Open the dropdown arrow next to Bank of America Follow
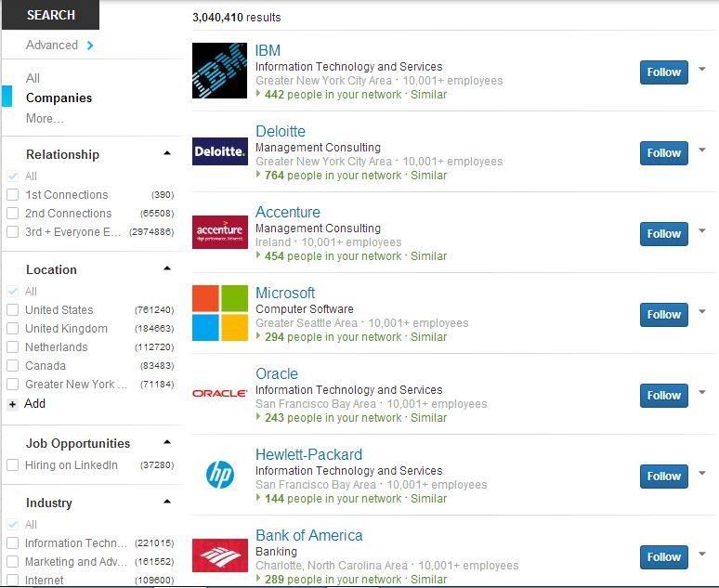Screen dimensions: 719x588 point(702,554)
